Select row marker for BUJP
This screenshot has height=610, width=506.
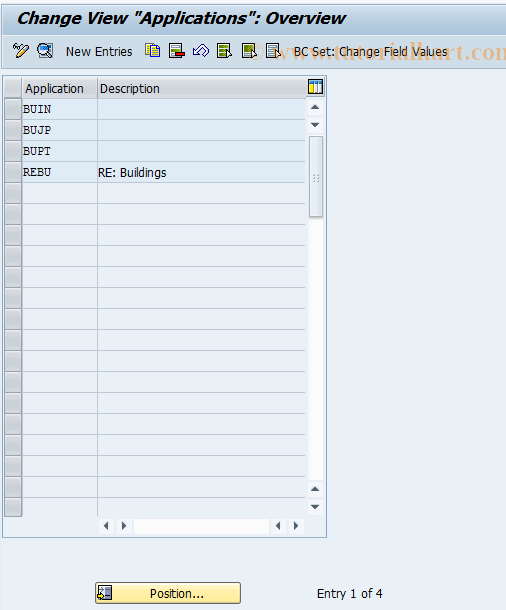[13, 130]
